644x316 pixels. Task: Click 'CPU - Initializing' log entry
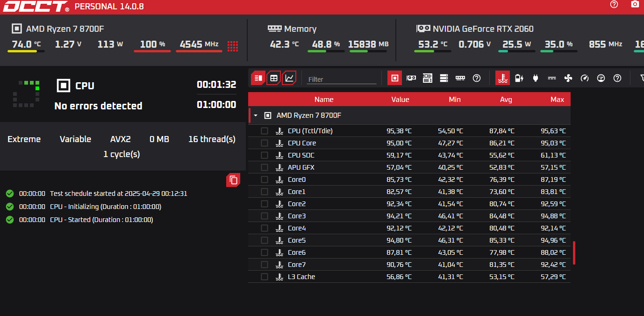[x=106, y=207]
